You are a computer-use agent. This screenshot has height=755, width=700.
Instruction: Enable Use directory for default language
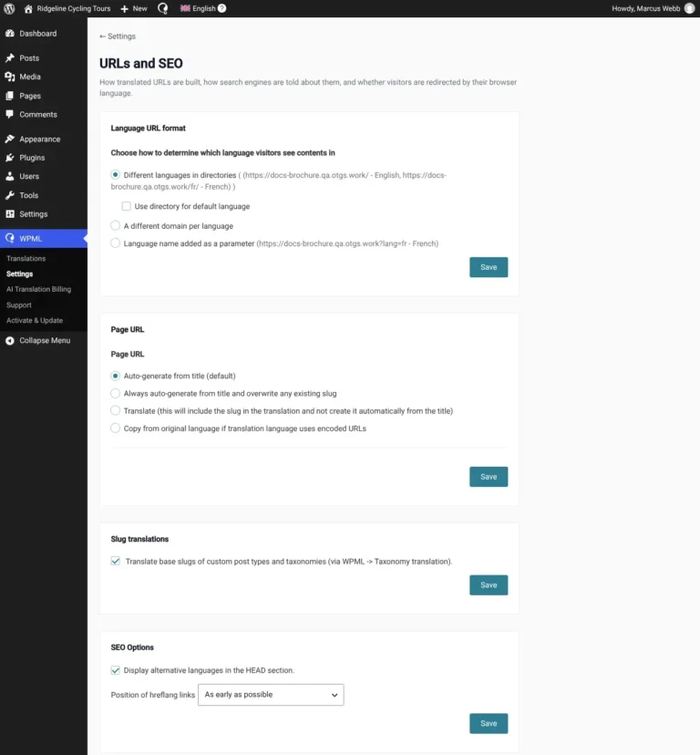(x=126, y=206)
